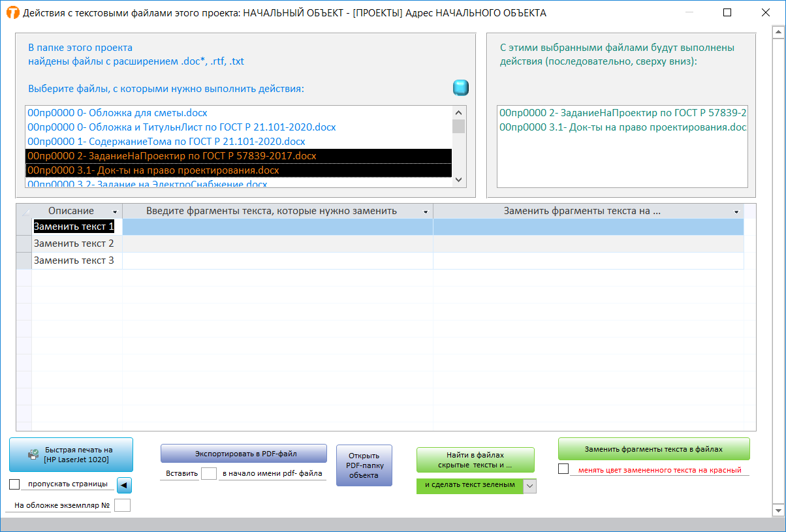Click the select-all corner cell of the grid
The image size is (786, 532).
24,211
